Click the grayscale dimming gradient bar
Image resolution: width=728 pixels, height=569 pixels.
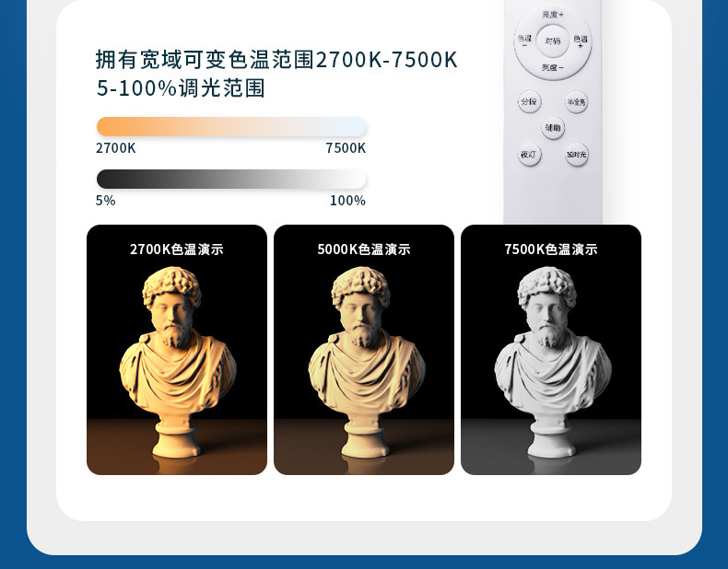tap(231, 179)
